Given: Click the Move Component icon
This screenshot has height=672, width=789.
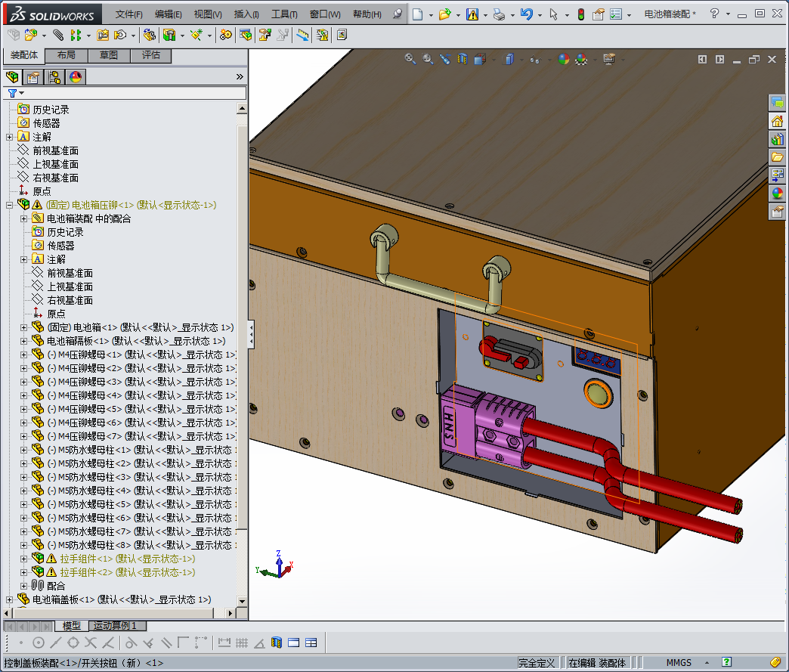Looking at the screenshot, I should (120, 35).
